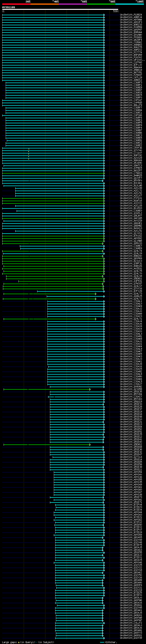
Task: Select hit label UniRef100_A9RPJ4
Action: 131,17
